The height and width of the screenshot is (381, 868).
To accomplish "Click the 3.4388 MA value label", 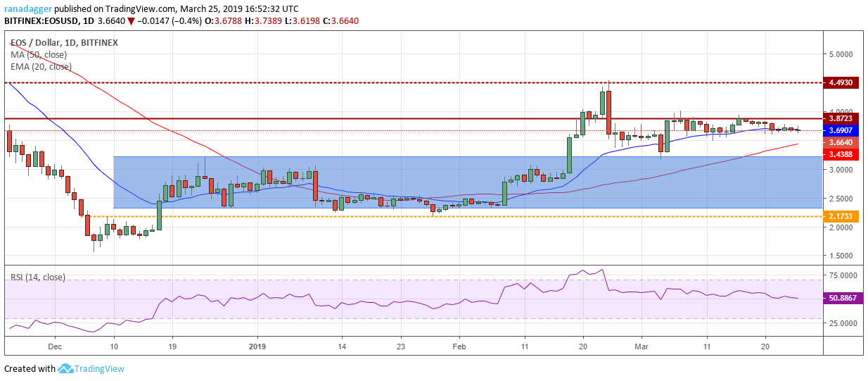I will pos(841,154).
